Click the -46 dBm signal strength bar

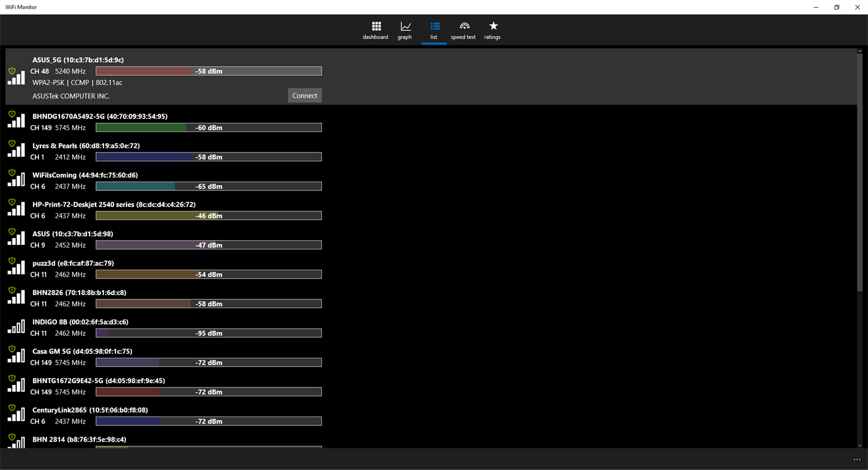208,216
